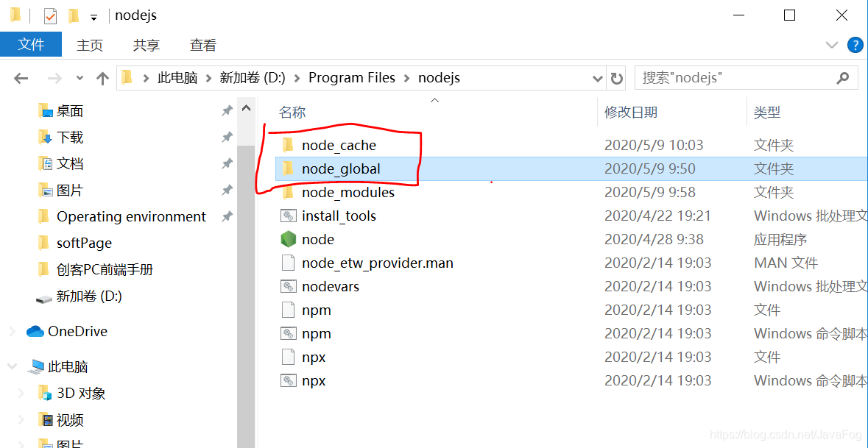Open 文档 in quick access

69,164
